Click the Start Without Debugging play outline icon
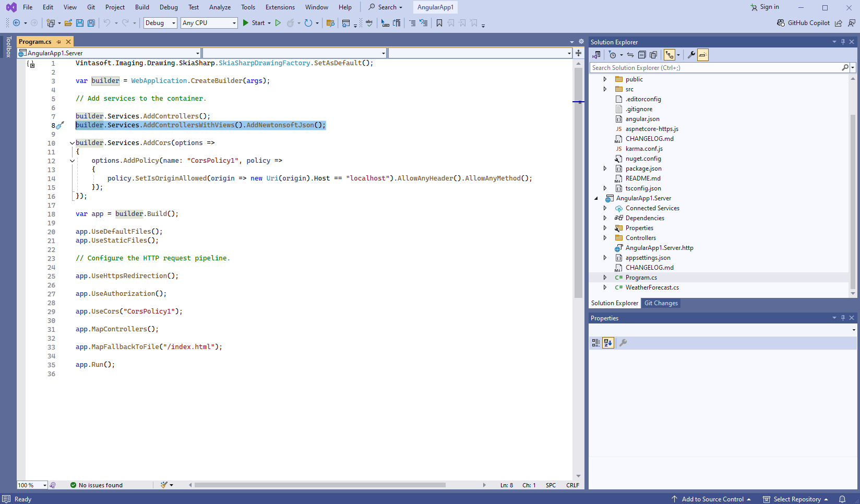The image size is (860, 504). (x=278, y=23)
